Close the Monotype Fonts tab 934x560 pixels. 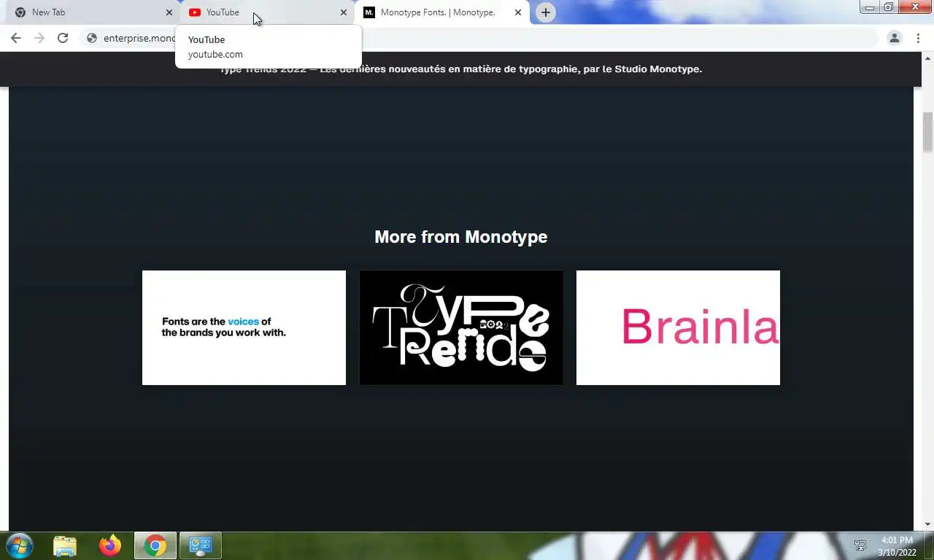[x=518, y=12]
